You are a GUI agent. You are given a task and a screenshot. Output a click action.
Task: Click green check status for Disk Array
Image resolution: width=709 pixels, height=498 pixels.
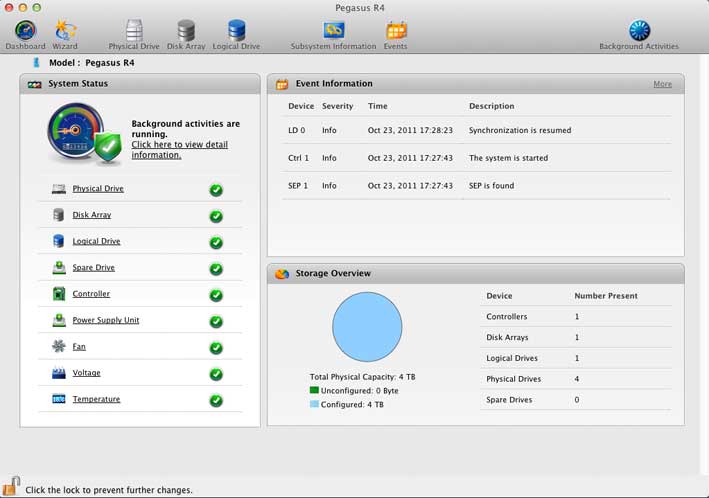(x=216, y=216)
